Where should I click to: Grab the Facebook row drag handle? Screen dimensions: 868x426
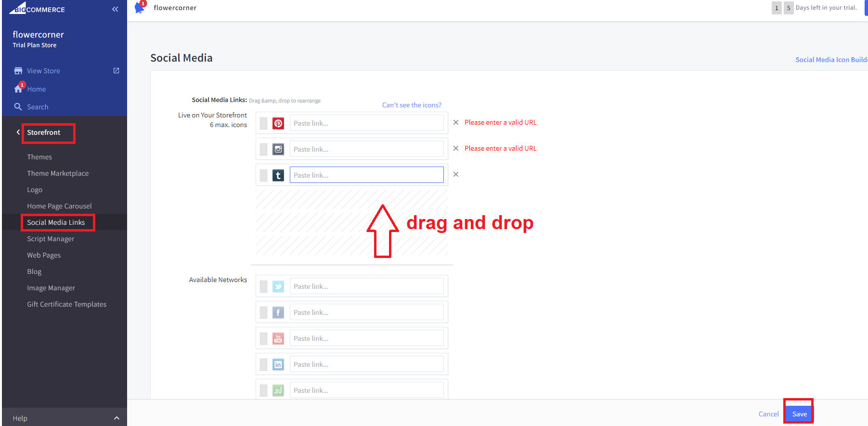(263, 312)
